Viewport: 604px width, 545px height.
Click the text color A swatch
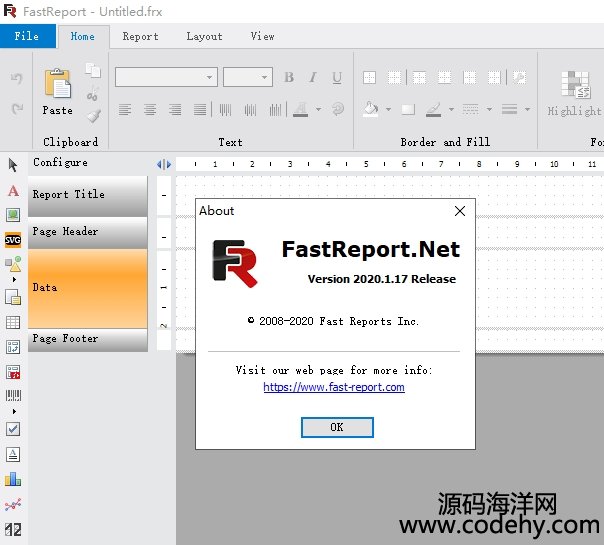coord(300,110)
